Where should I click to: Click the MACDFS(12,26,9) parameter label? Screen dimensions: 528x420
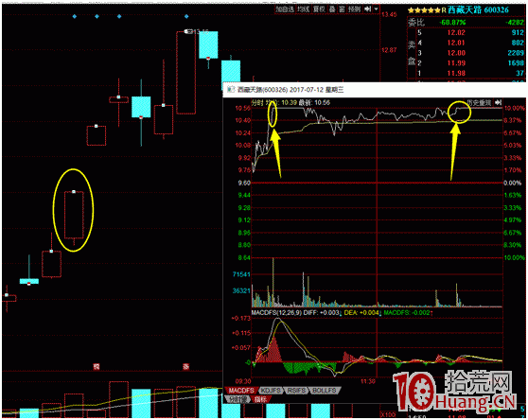pos(276,313)
